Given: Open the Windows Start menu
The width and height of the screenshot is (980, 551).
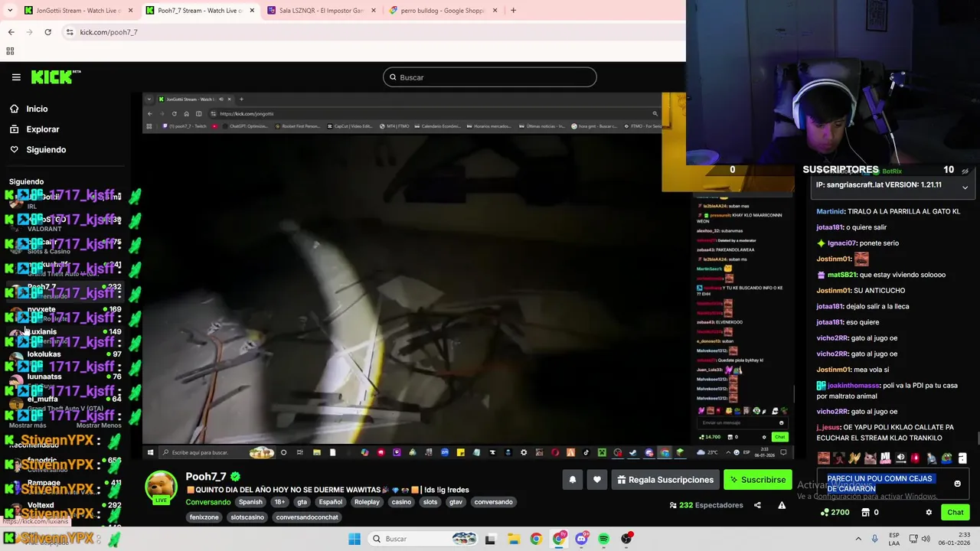Looking at the screenshot, I should pyautogui.click(x=354, y=539).
